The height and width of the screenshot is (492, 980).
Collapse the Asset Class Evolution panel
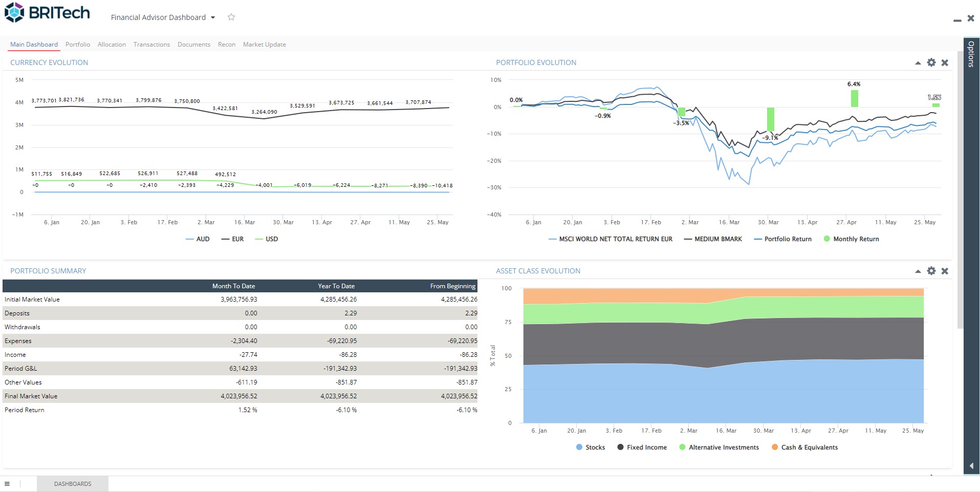pos(918,271)
